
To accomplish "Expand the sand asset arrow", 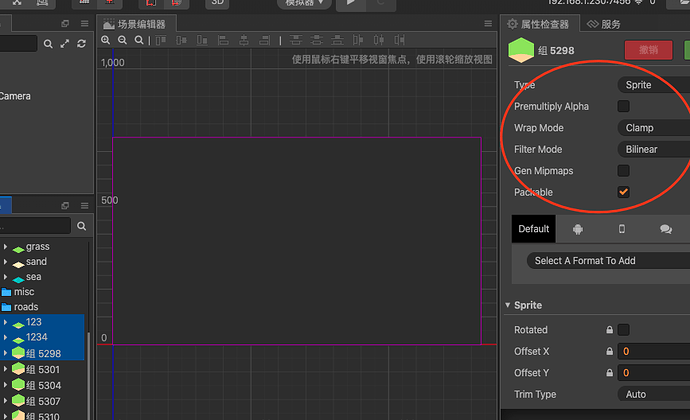I will pos(5,262).
